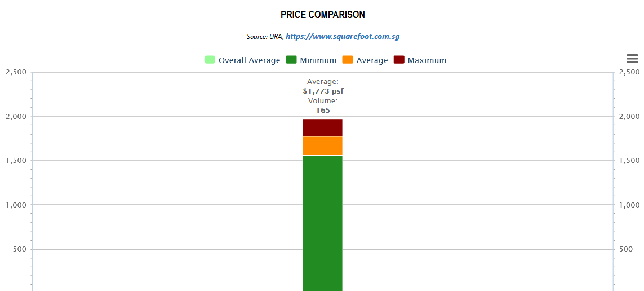Click the green Minimum bar segment
This screenshot has height=291, width=644.
(323, 223)
